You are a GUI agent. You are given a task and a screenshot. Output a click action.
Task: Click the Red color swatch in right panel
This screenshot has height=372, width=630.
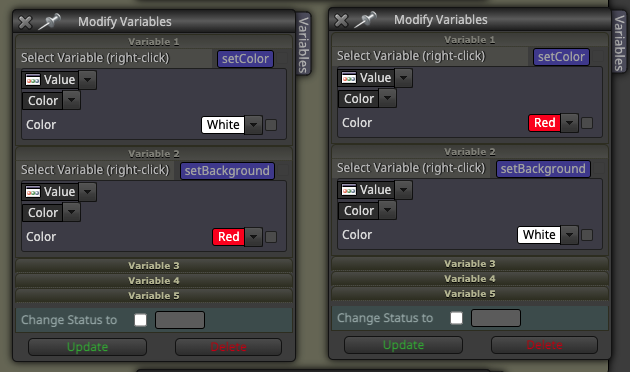pos(544,123)
